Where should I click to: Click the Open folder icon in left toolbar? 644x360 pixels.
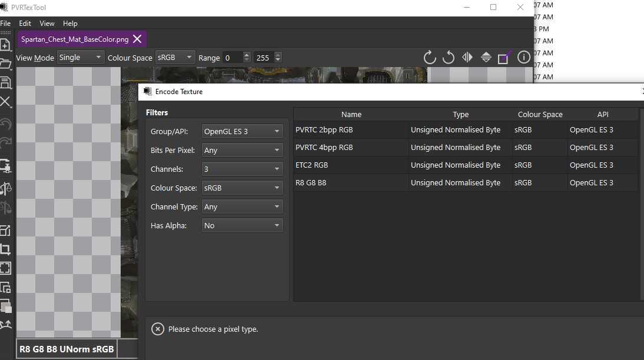click(5, 64)
